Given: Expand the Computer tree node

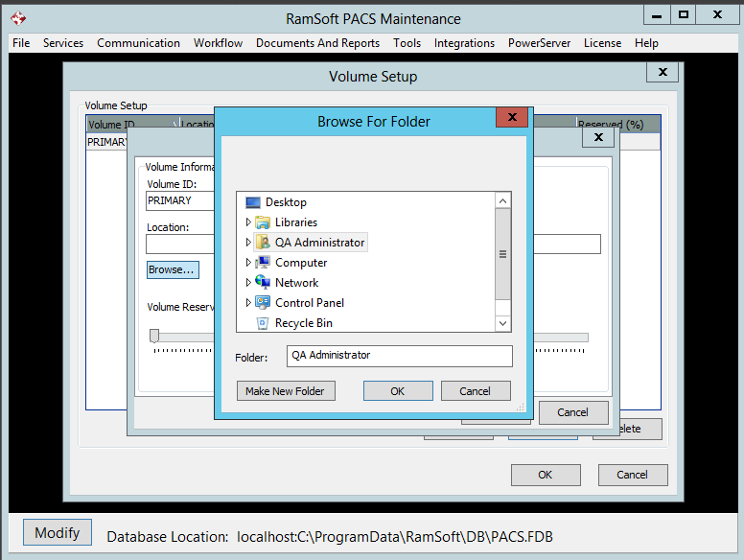Looking at the screenshot, I should point(248,263).
